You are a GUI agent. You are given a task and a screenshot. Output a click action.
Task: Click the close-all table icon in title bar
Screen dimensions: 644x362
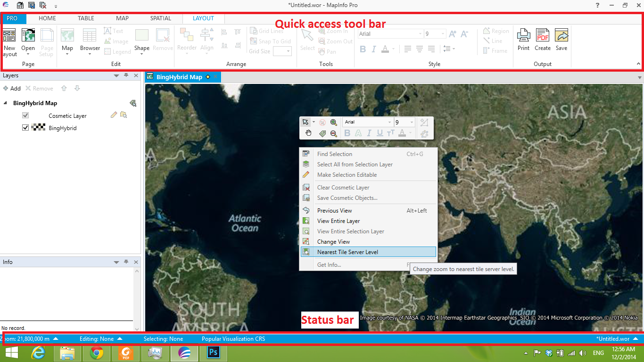click(x=43, y=5)
